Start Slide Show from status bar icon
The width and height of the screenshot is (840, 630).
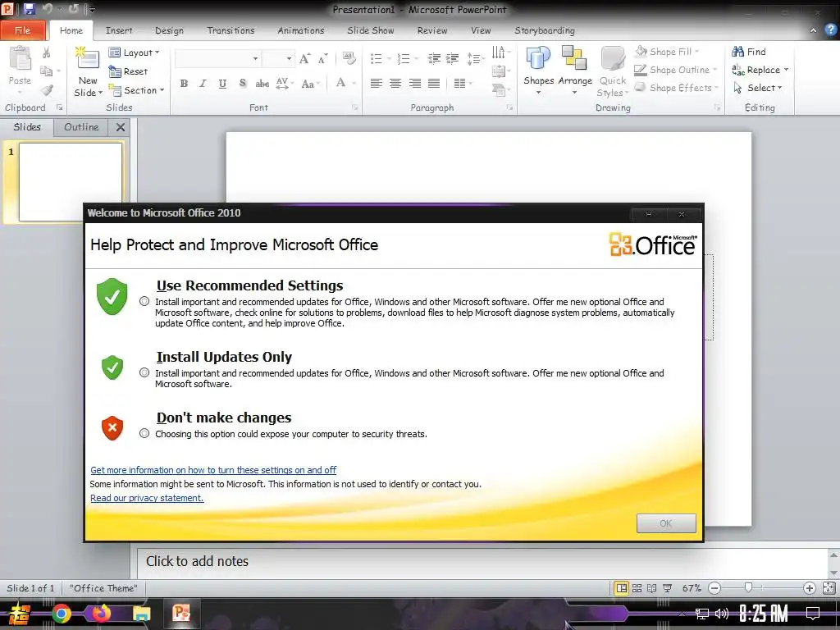tap(668, 588)
